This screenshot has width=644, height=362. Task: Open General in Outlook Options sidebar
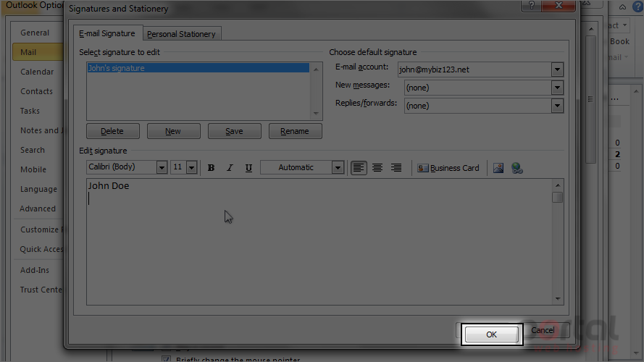coord(35,33)
